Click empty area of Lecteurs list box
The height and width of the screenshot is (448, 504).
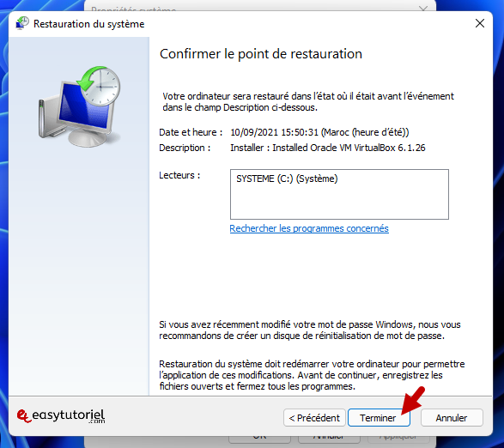[x=339, y=203]
